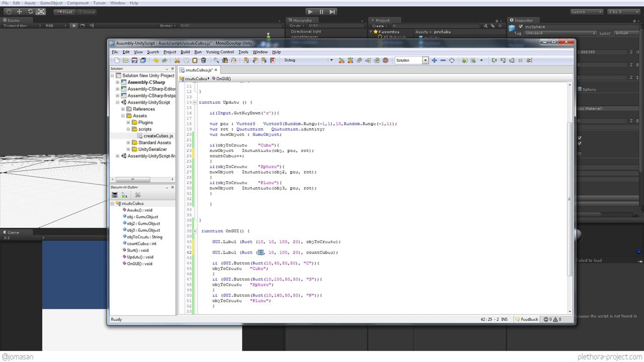Open the Debug configuration dropdown
The image size is (644, 362).
[331, 60]
